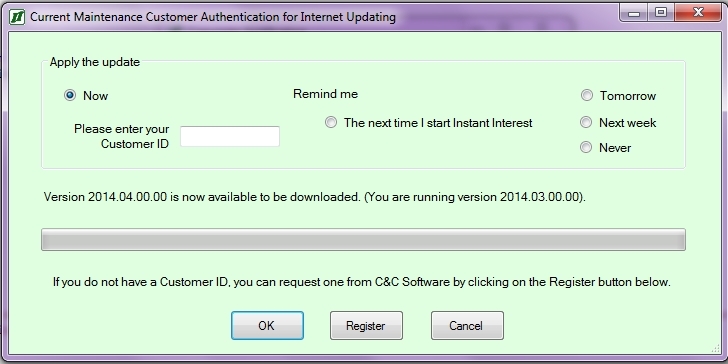Click the 'Apply the update' group heading
728x364 pixels.
click(95, 62)
